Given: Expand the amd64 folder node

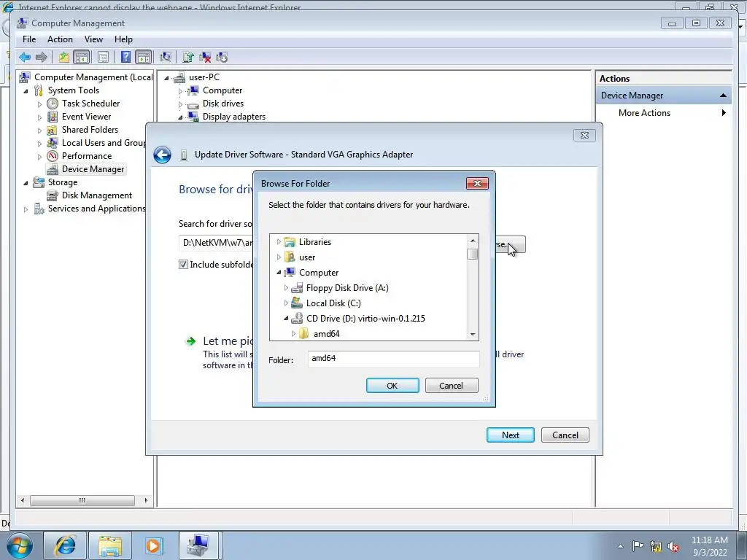Looking at the screenshot, I should point(293,334).
